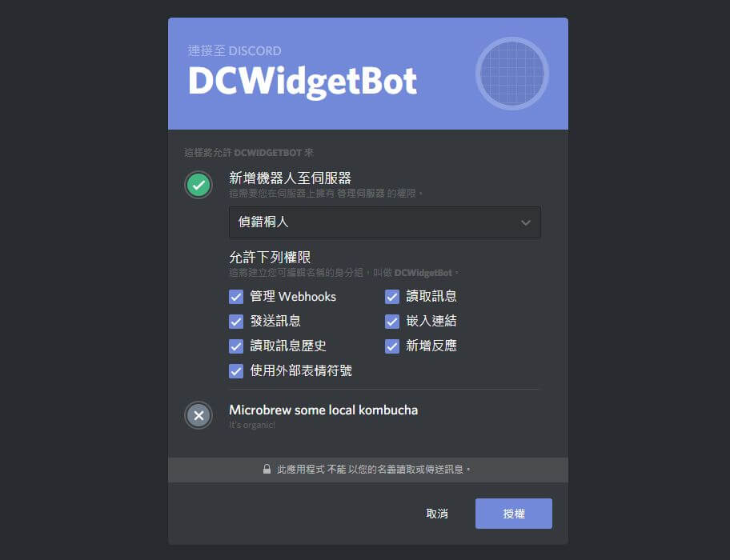Click the 連接至 DISCORD header label

pyautogui.click(x=235, y=50)
